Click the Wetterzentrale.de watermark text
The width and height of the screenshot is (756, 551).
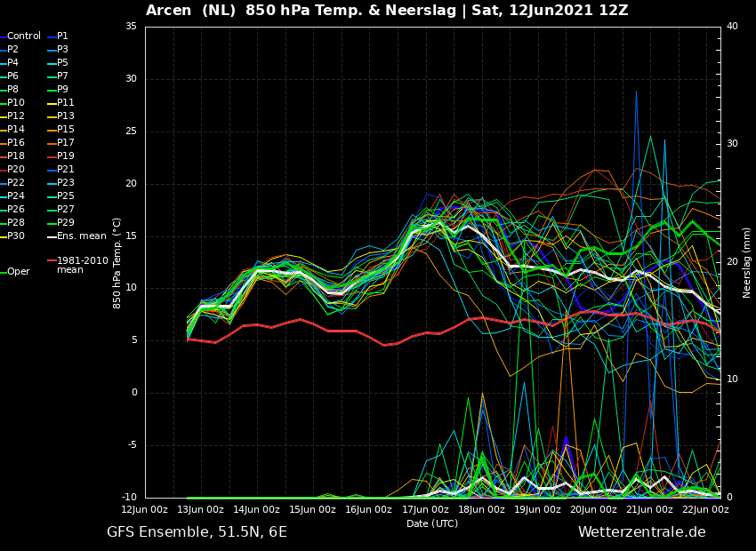642,532
